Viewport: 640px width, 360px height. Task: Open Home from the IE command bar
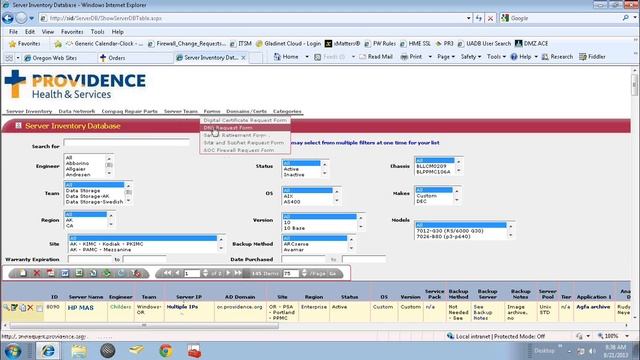(x=286, y=57)
